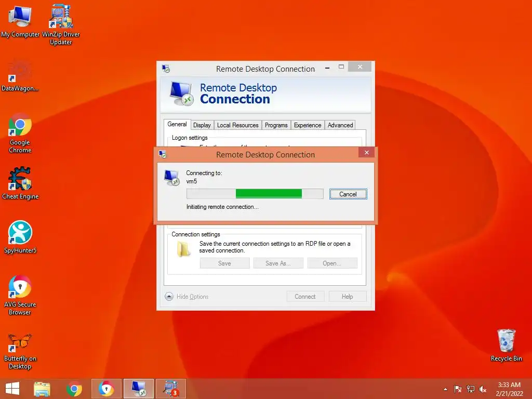This screenshot has height=399, width=532.
Task: Select Cheat Engine desktop icon
Action: point(20,183)
